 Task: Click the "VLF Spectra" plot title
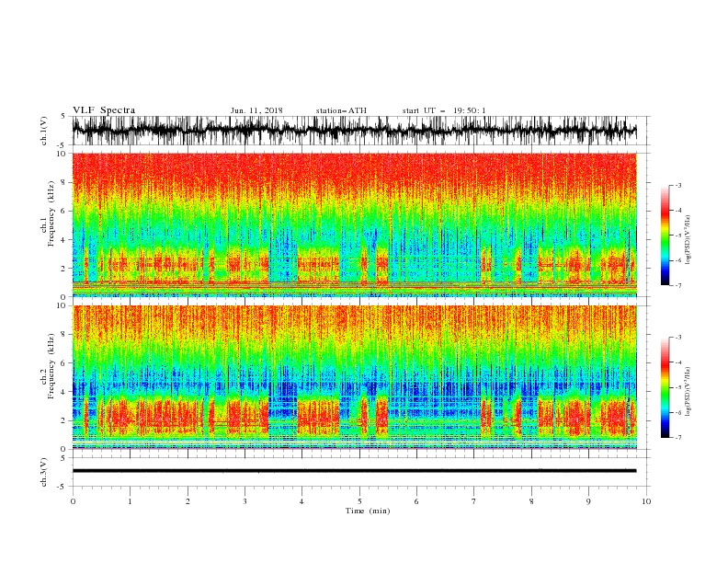pyautogui.click(x=104, y=110)
